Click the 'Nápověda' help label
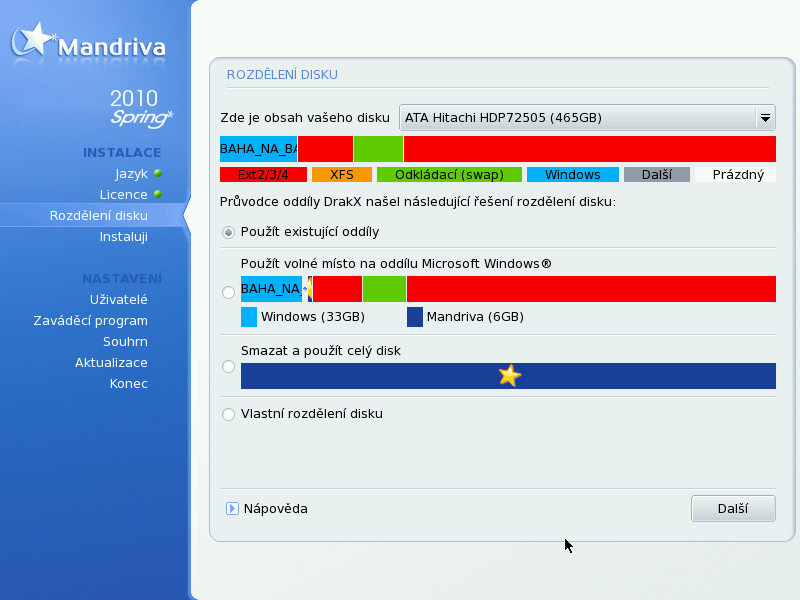The height and width of the screenshot is (600, 800). click(276, 509)
